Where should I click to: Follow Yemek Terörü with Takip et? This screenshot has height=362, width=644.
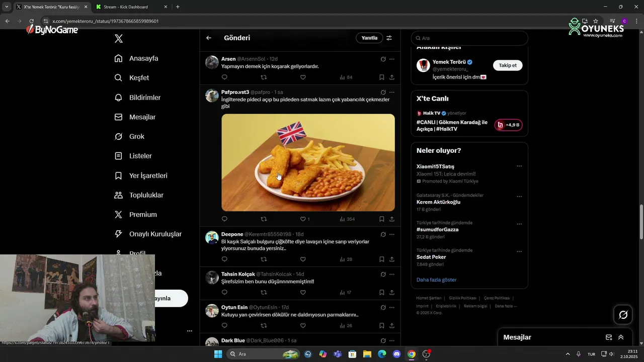coord(508,65)
